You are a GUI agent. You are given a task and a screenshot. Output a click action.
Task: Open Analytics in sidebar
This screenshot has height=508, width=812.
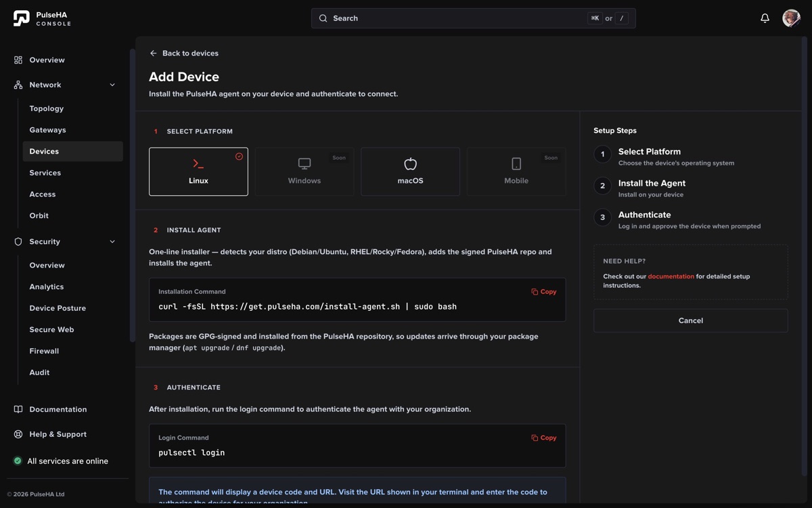point(72,287)
